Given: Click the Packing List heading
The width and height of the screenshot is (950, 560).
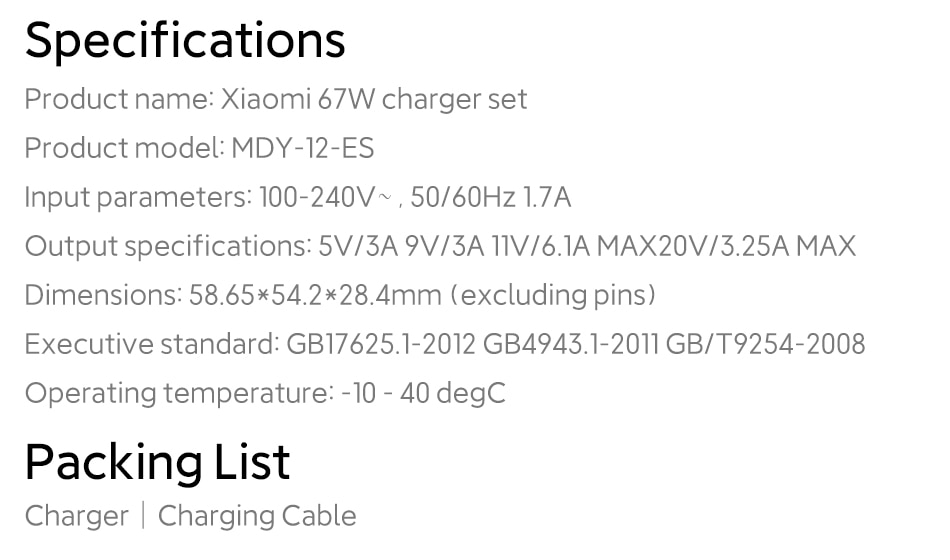Looking at the screenshot, I should coord(158,464).
